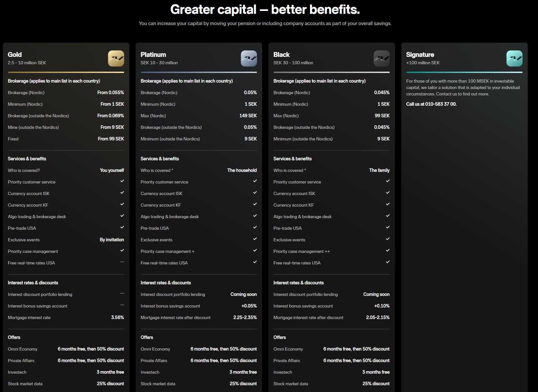Click Black Exclusive events checkmark
This screenshot has height=392, width=538.
pos(388,239)
